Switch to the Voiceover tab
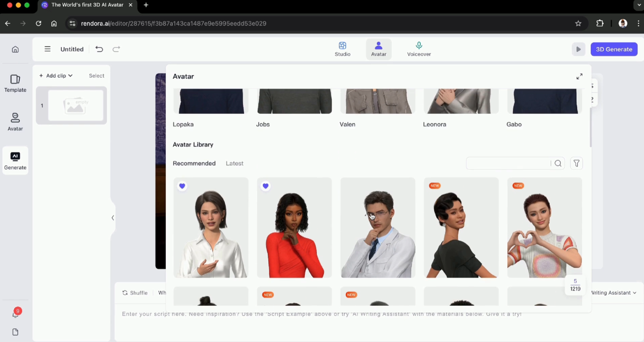Image resolution: width=644 pixels, height=342 pixels. (419, 49)
